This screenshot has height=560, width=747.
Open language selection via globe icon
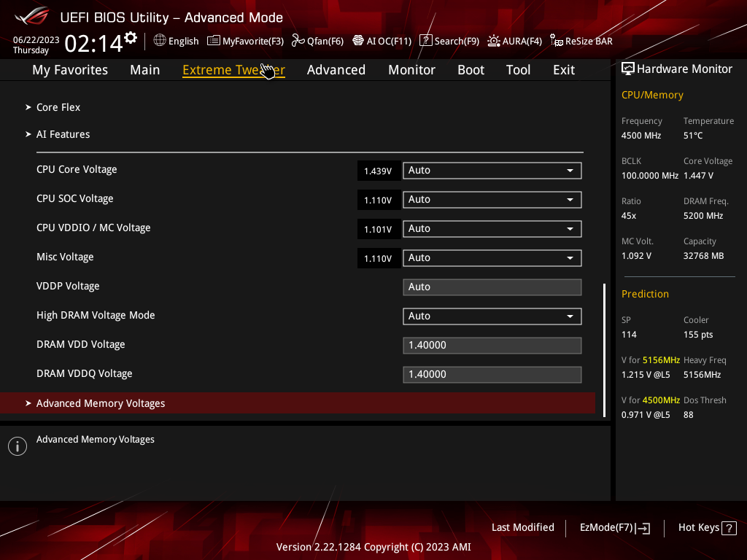160,41
